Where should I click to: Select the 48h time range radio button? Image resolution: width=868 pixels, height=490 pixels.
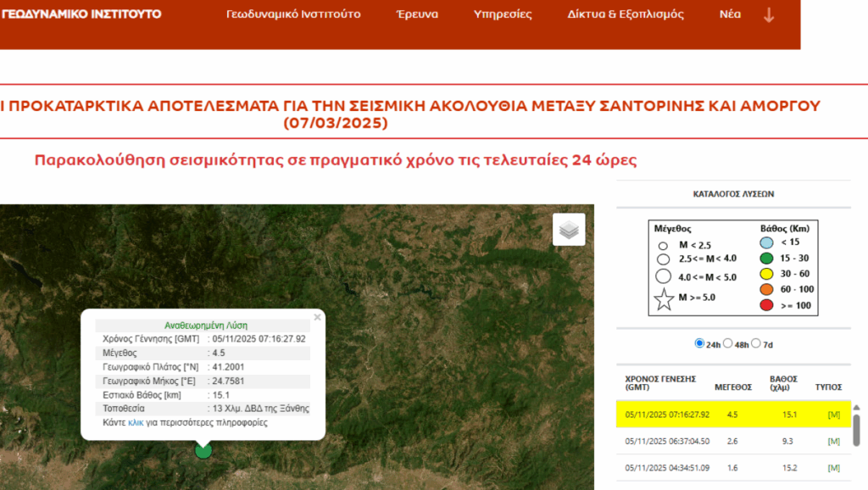point(727,343)
